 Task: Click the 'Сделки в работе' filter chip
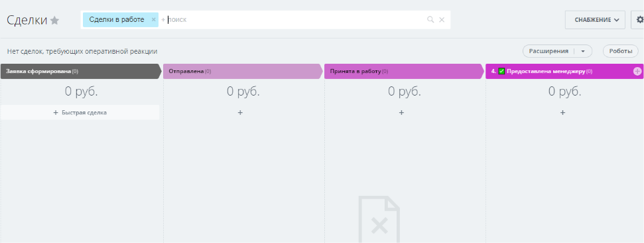(x=117, y=19)
